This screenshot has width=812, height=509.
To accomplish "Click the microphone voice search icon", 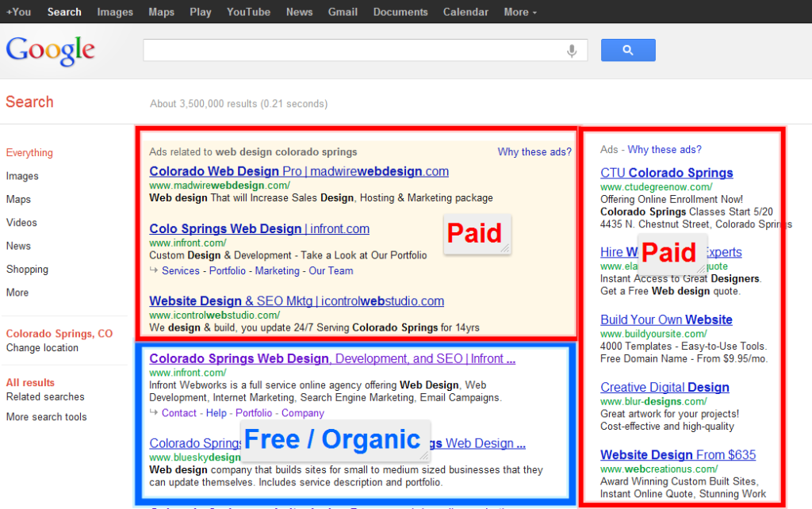I will click(x=571, y=51).
